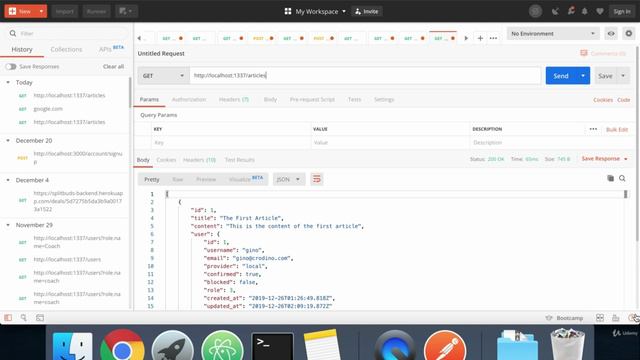Open the response Cookies tab
The width and height of the screenshot is (640, 360).
(x=166, y=160)
